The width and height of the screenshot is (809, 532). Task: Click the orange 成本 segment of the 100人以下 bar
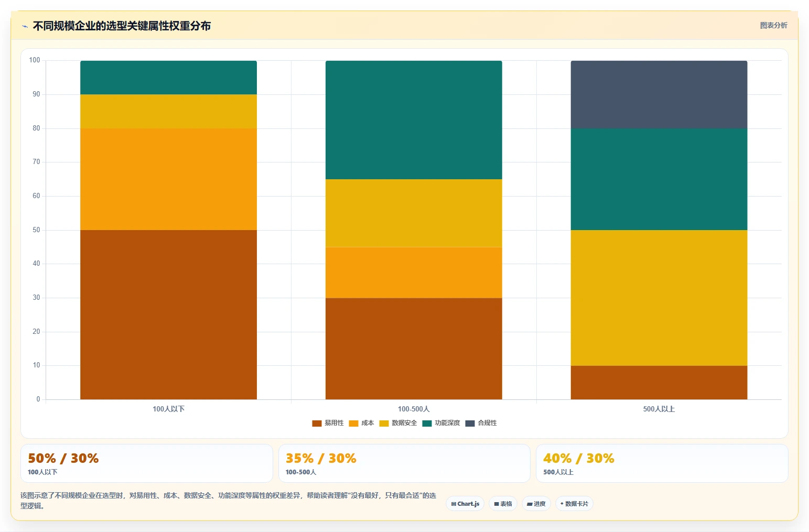(x=168, y=179)
